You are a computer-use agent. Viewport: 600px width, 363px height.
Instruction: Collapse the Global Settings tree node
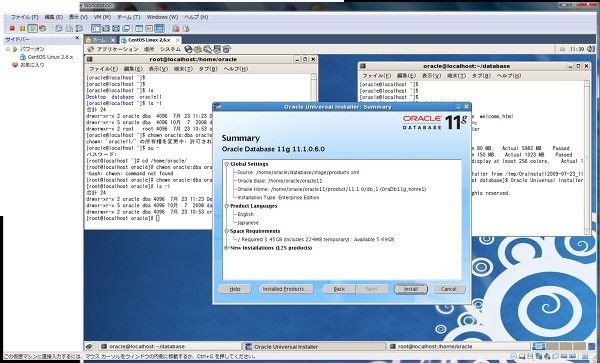point(227,164)
